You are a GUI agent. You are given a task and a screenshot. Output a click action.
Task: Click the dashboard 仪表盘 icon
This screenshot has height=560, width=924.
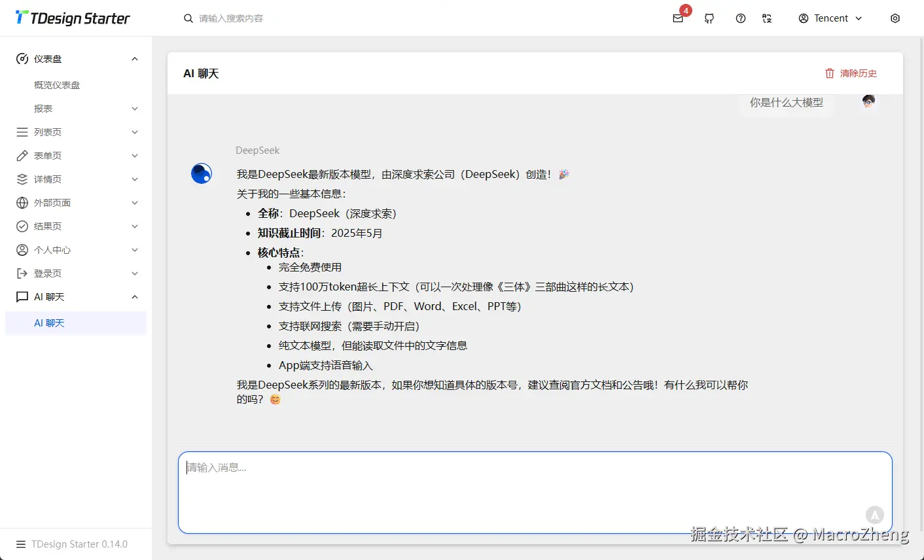tap(22, 59)
